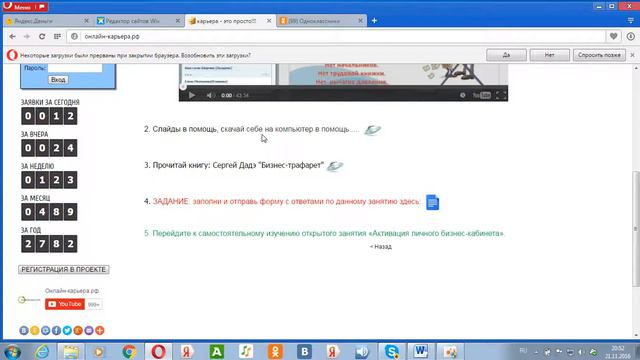Click РЕГИСТРАЦИЯ В ПРОЕКТЕ button
The width and height of the screenshot is (640, 360).
click(x=64, y=269)
